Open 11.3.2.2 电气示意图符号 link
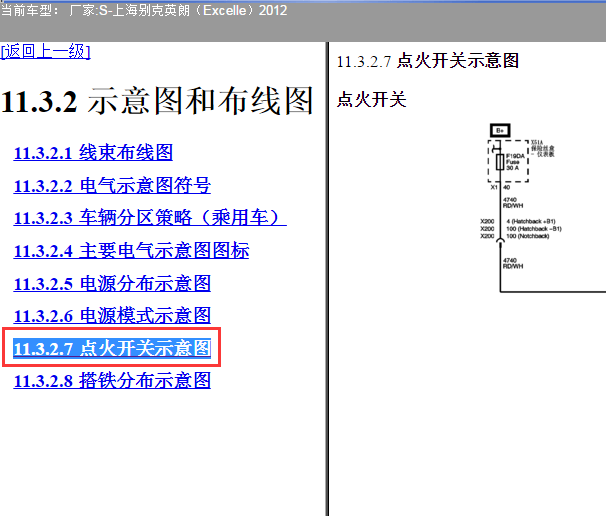The image size is (606, 516). point(112,186)
